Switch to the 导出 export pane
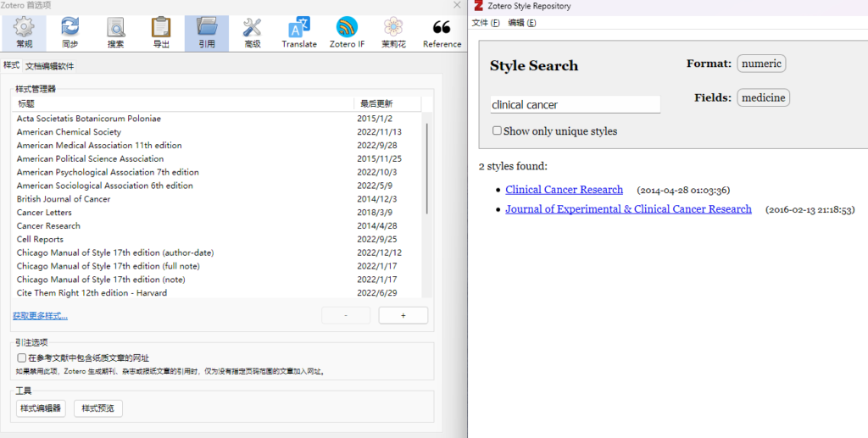The height and width of the screenshot is (438, 868). (x=160, y=33)
